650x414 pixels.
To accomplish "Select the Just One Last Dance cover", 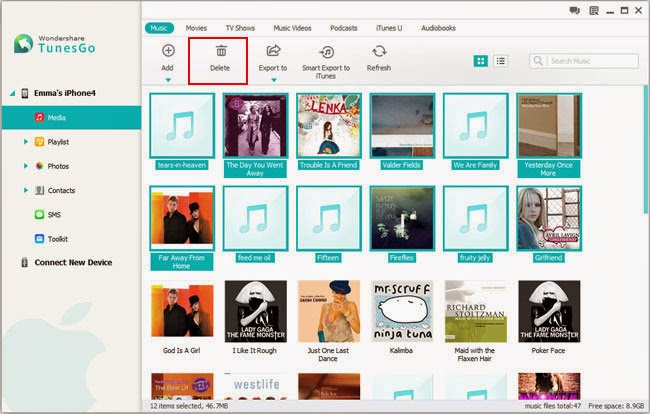I will (x=329, y=311).
